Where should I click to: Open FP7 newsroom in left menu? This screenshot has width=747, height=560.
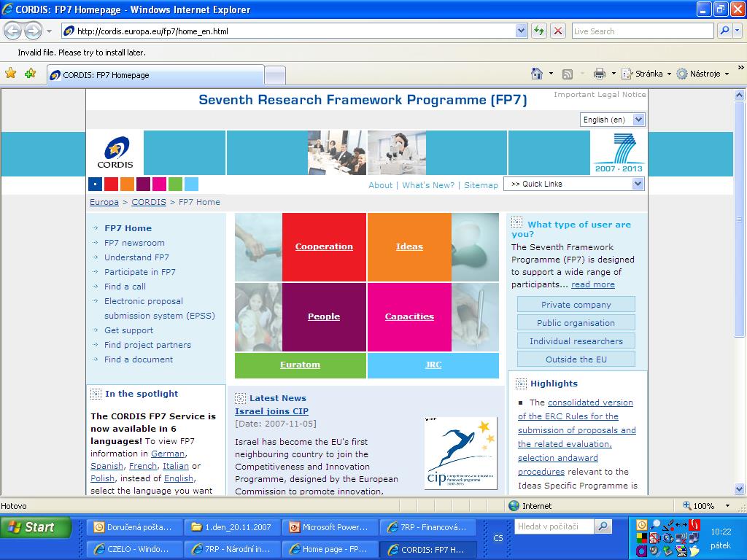[x=134, y=243]
